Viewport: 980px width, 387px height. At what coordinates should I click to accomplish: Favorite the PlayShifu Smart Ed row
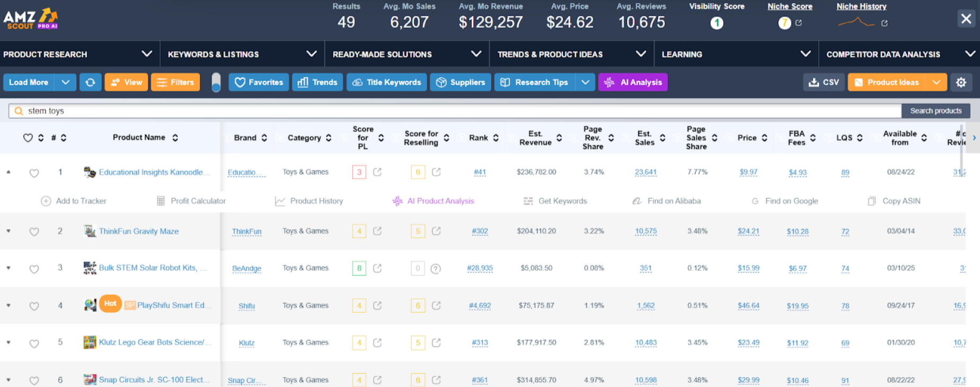[34, 306]
